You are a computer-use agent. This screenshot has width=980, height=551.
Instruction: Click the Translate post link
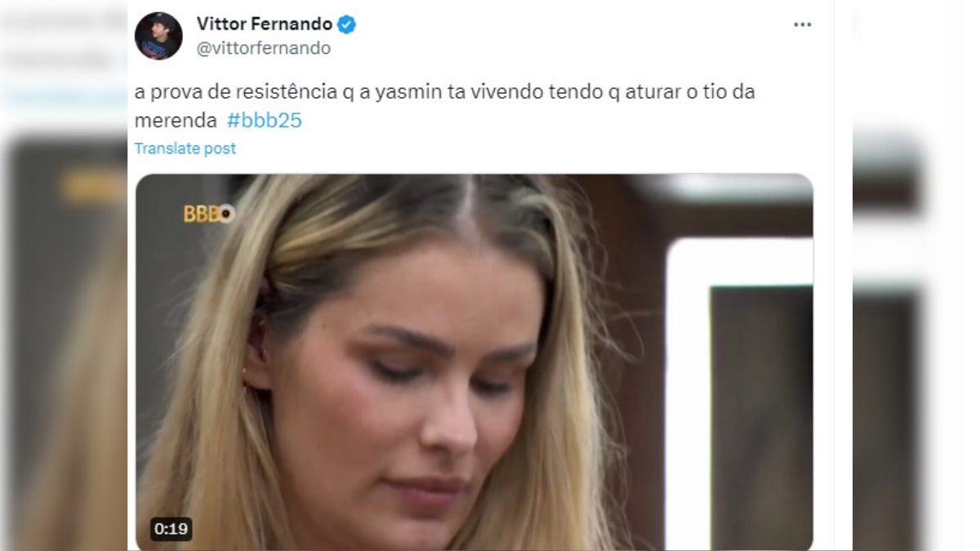185,149
